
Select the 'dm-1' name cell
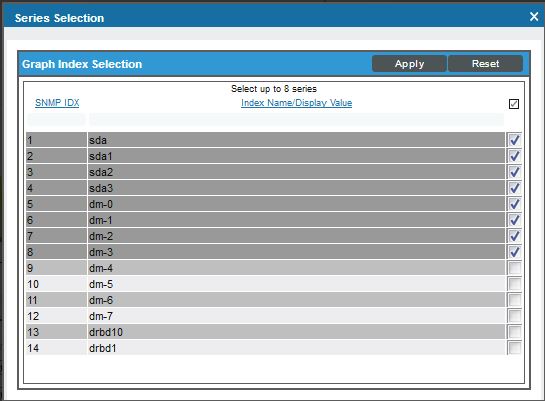point(296,220)
